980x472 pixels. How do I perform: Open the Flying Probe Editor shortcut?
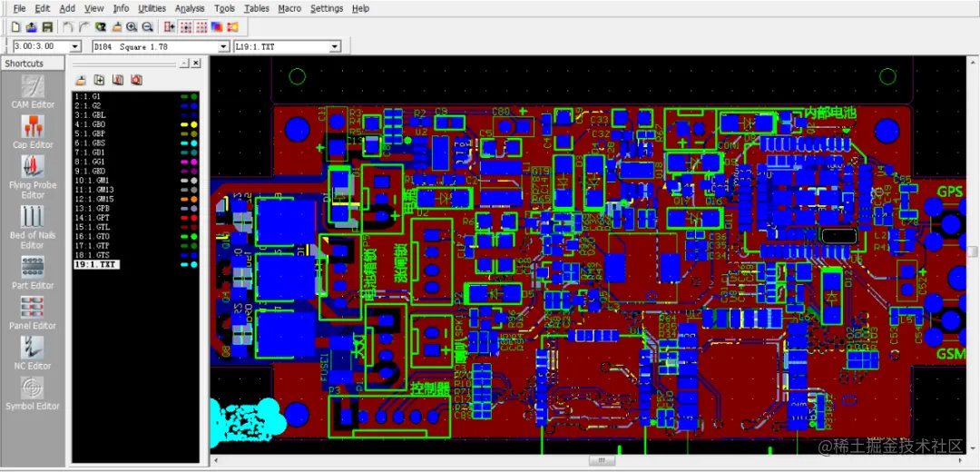(34, 177)
